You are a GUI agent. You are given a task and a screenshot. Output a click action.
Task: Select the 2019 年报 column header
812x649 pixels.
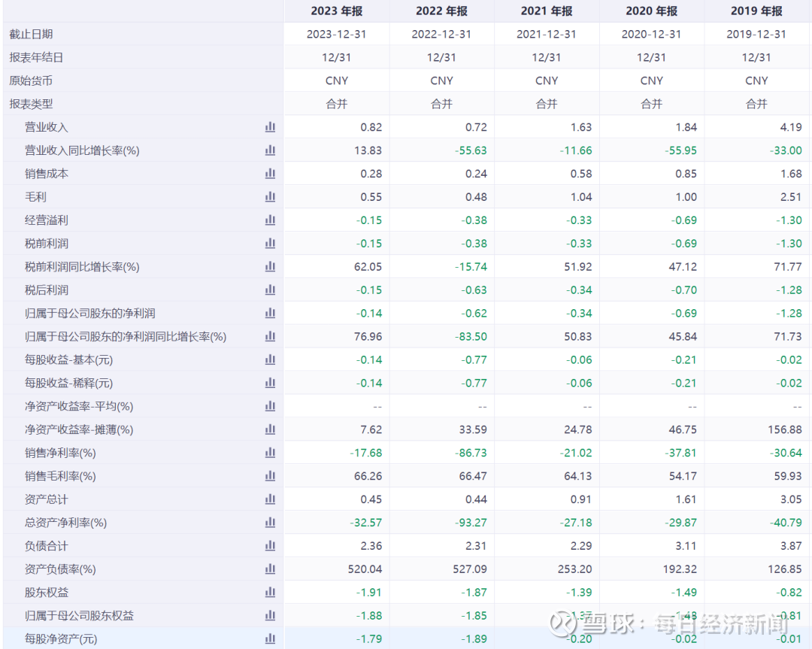coord(756,11)
